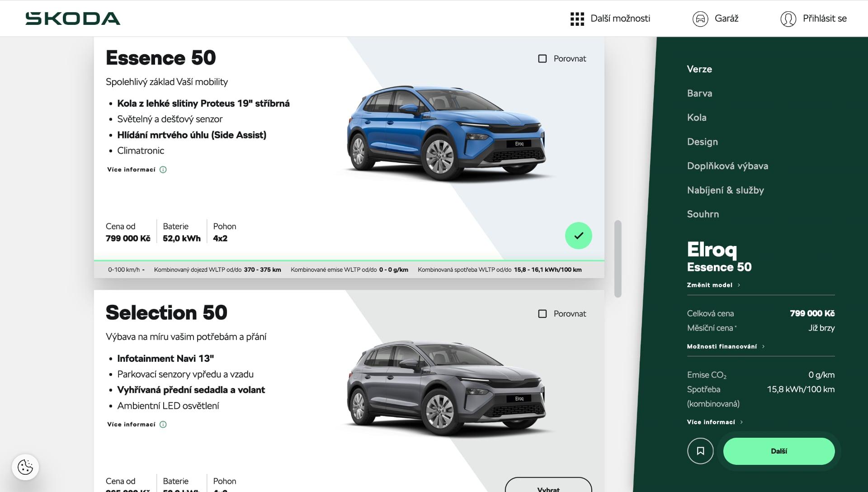
Task: Click 'Světelný a dešťový senzor' bullet
Action: point(170,119)
